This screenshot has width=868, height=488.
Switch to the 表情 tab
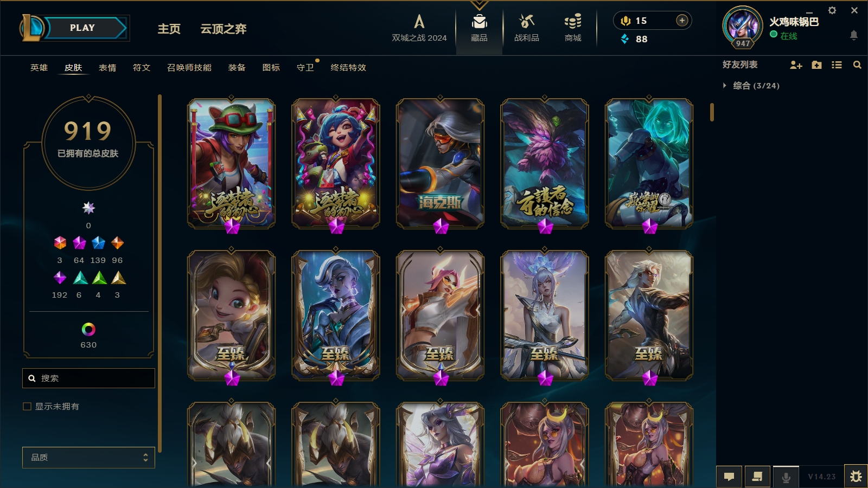coord(107,68)
